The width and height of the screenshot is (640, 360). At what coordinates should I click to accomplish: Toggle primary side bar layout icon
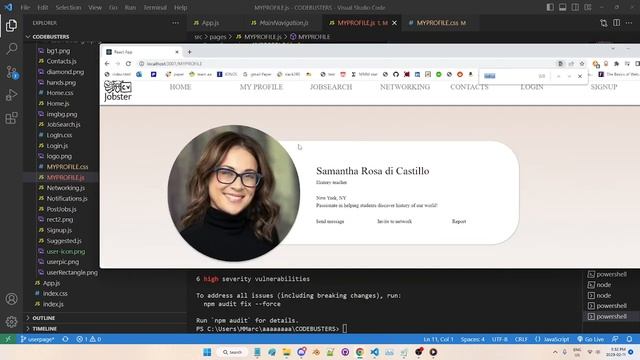click(550, 7)
